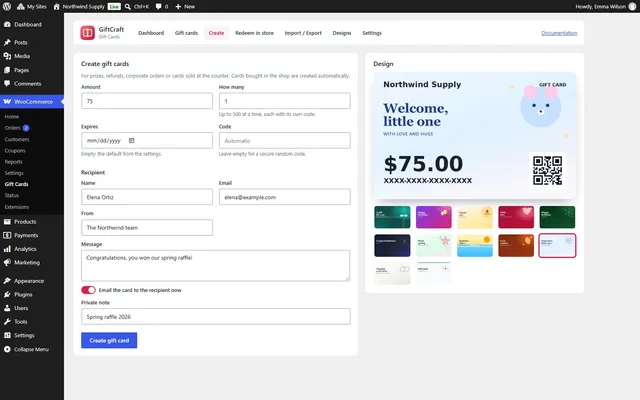
Task: Pick the pink flower spring card design
Action: coord(433,245)
